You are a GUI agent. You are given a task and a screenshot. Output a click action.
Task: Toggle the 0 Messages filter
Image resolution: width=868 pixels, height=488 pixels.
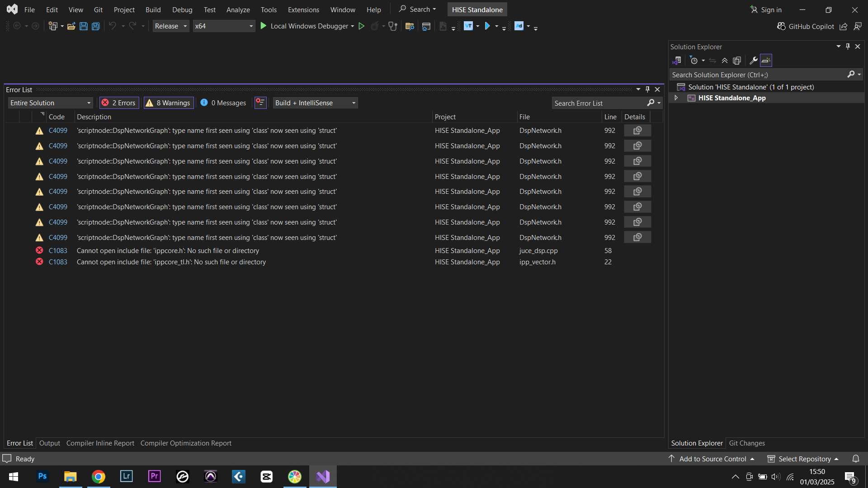[223, 103]
